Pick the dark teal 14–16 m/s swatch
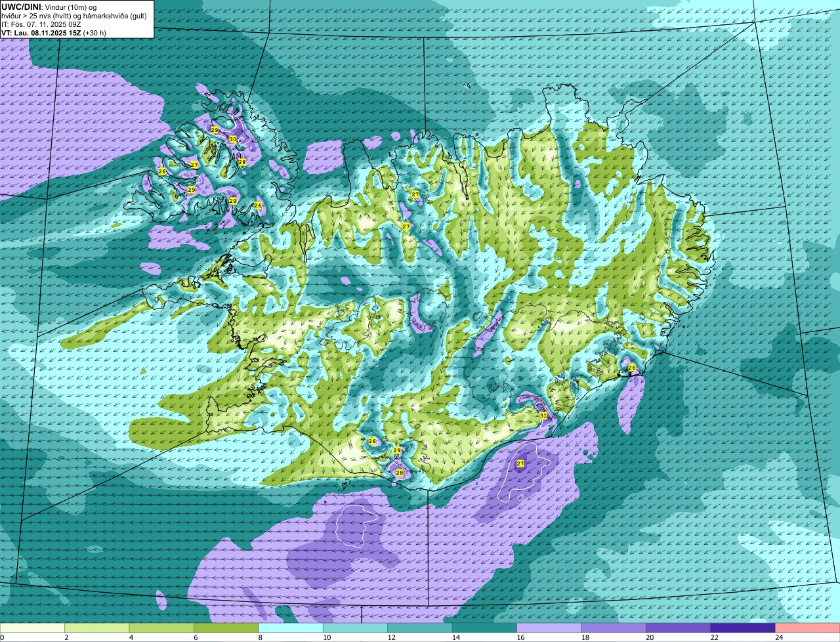Viewport: 840px width, 642px height. click(x=485, y=628)
